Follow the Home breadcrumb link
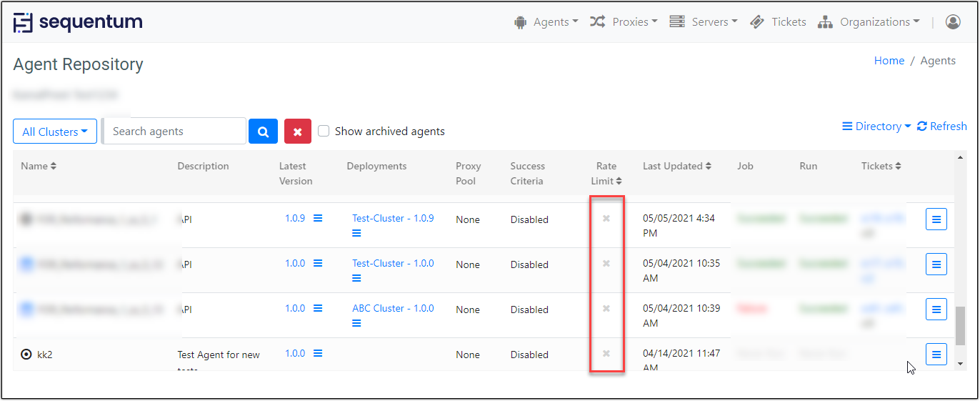This screenshot has height=401, width=980. click(889, 61)
